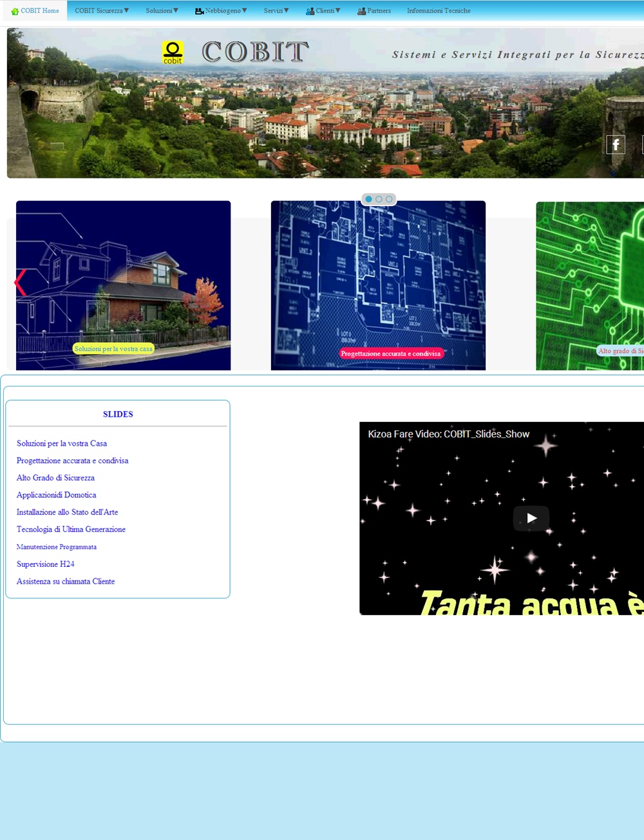
Task: Select the second carousel indicator dot
Action: coord(379,199)
